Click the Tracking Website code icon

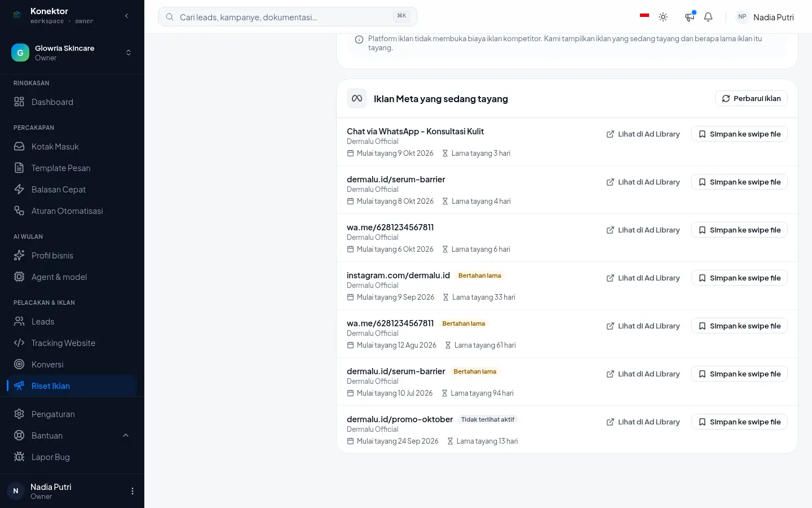tap(19, 343)
